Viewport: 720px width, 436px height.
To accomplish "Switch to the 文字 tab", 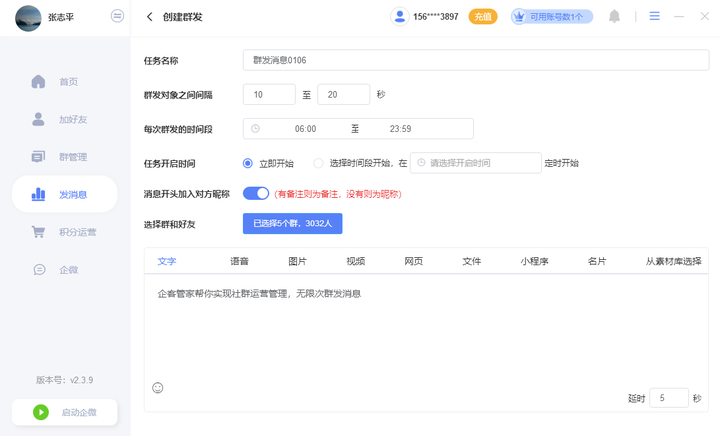I will point(167,261).
